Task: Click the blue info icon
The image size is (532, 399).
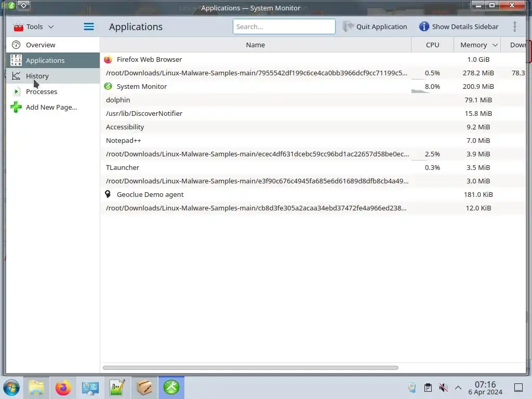Action: [424, 26]
